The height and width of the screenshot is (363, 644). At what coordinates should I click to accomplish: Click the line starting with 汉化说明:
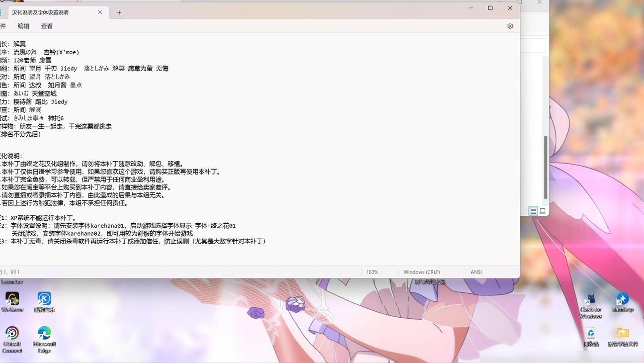click(11, 156)
